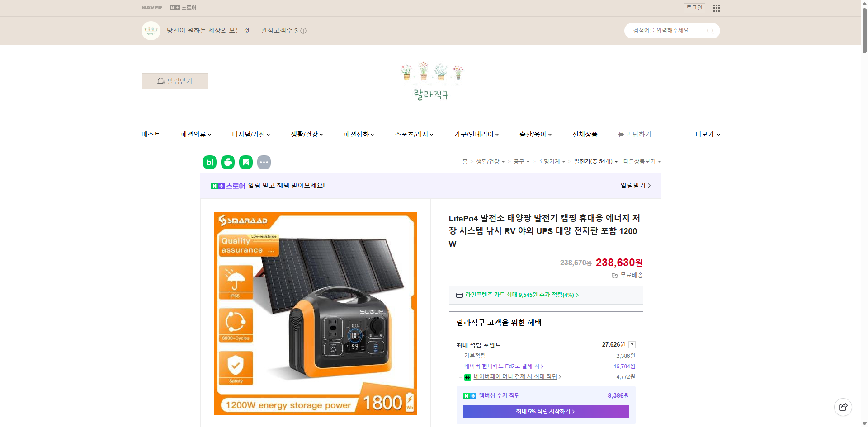Start earning via 최대 5% 적립 시작하기 button
The width and height of the screenshot is (868, 427).
[546, 411]
